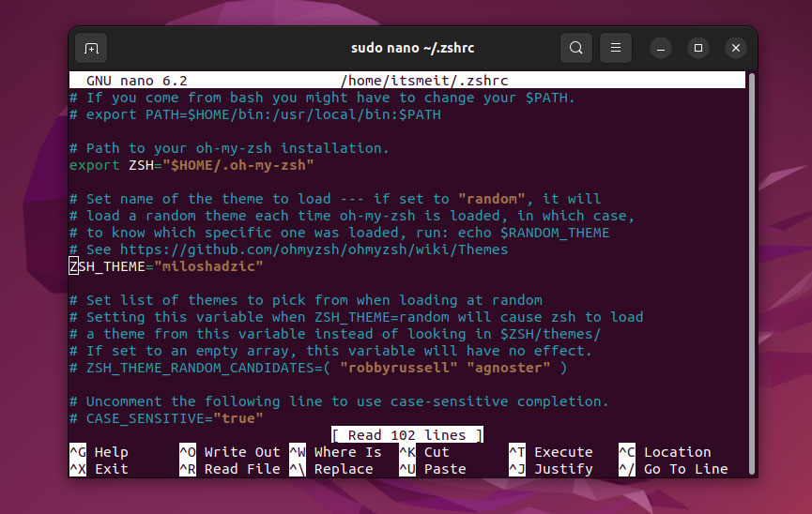This screenshot has width=812, height=514.
Task: Select the ^R Read File shortcut
Action: point(229,469)
